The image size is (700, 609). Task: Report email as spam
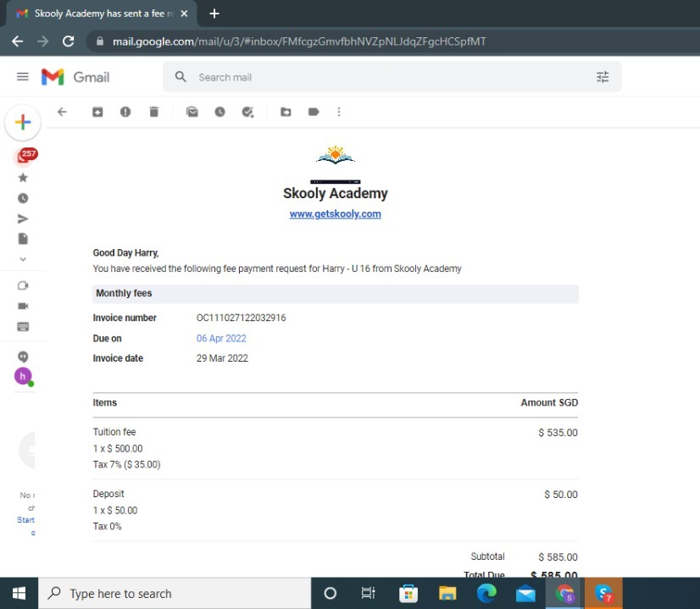(x=125, y=112)
